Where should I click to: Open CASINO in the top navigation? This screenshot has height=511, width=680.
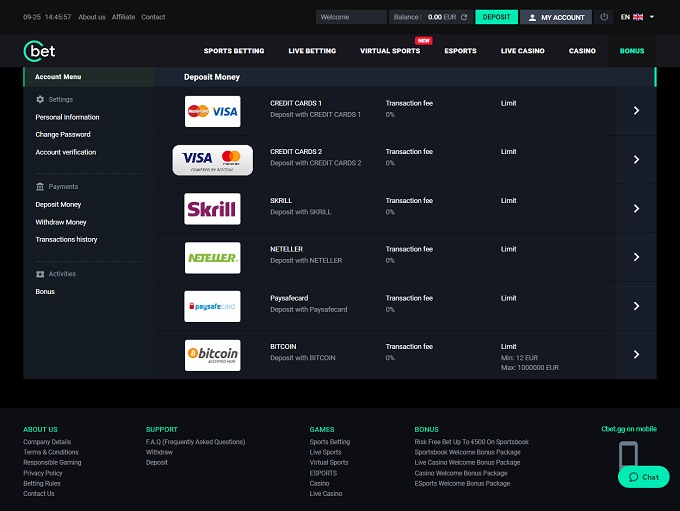[582, 51]
